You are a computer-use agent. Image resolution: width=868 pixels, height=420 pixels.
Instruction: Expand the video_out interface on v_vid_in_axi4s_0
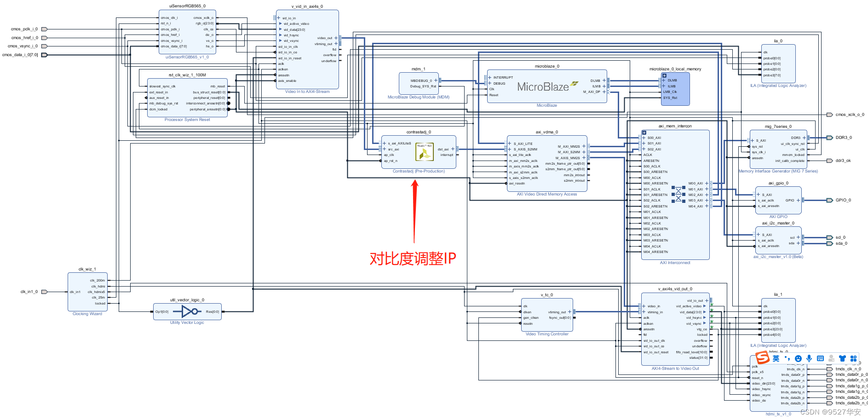point(336,38)
